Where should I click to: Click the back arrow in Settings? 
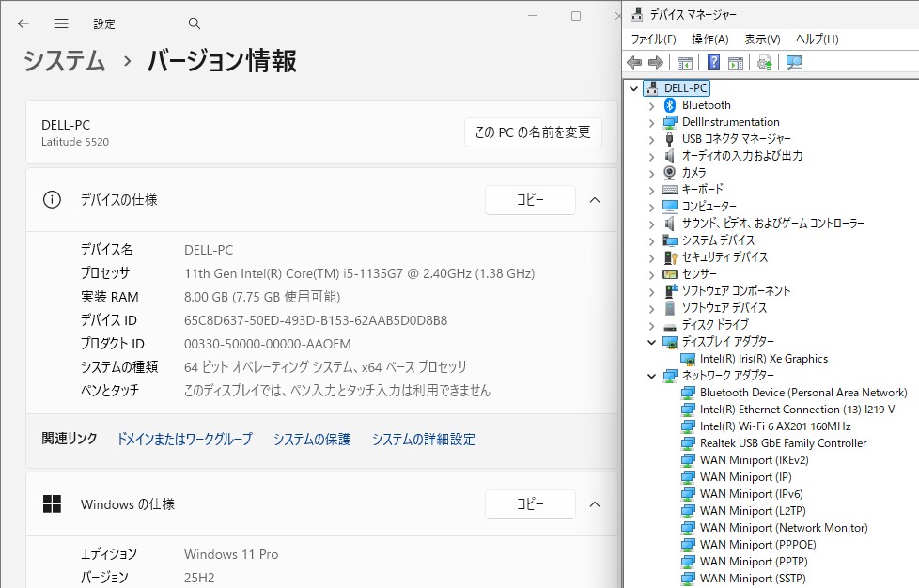point(23,23)
